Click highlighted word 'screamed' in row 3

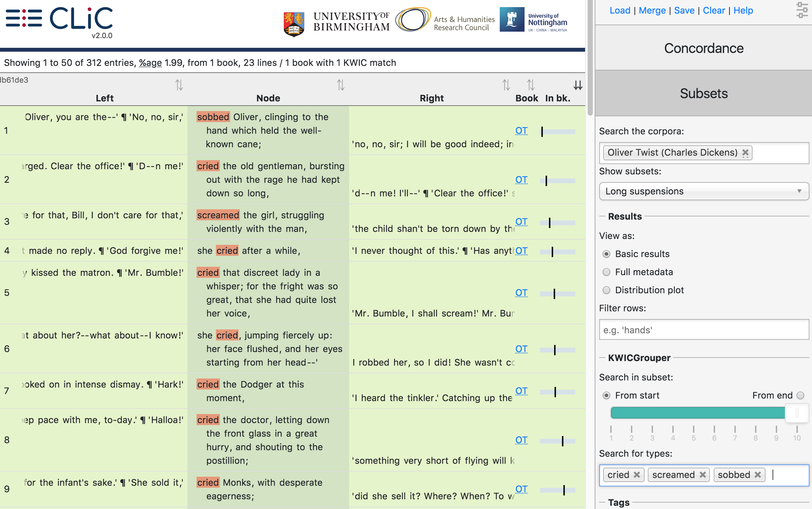218,215
